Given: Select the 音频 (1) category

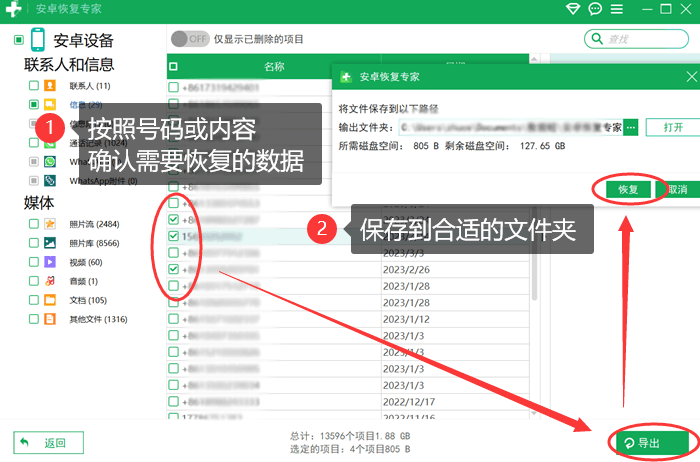Looking at the screenshot, I should point(83,281).
